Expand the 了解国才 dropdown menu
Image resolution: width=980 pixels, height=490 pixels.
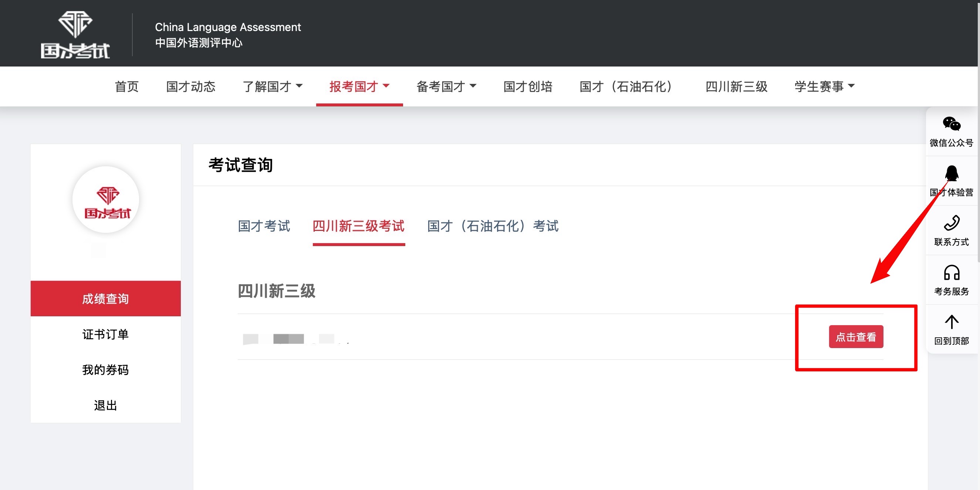click(x=273, y=87)
